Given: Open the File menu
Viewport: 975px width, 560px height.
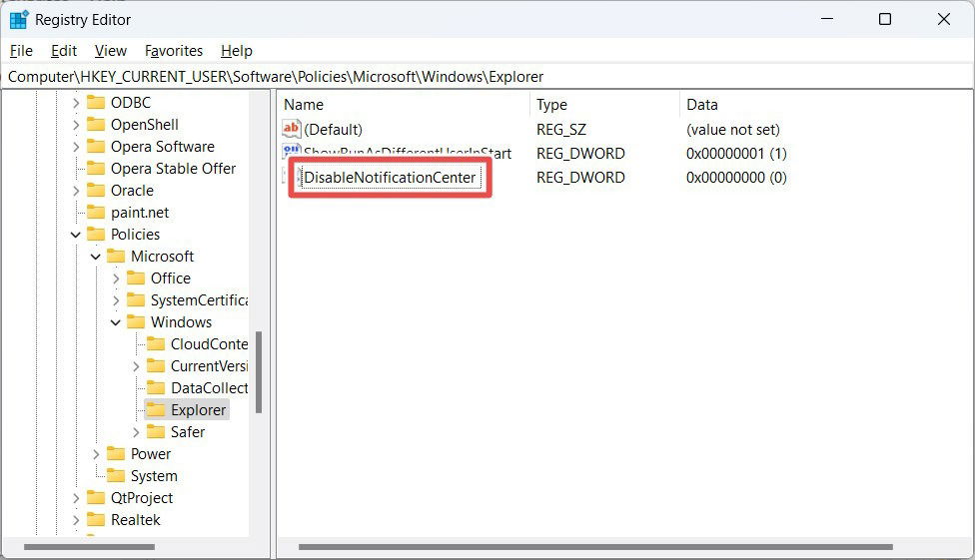Looking at the screenshot, I should click(x=21, y=51).
